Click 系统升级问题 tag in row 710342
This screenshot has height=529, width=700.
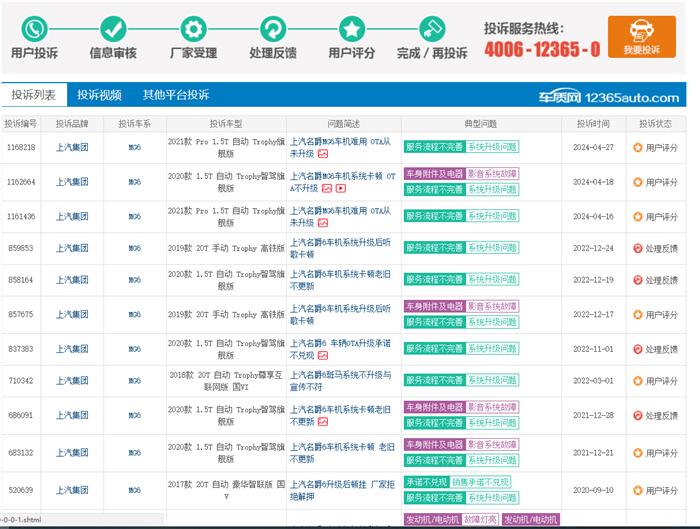[x=492, y=380]
